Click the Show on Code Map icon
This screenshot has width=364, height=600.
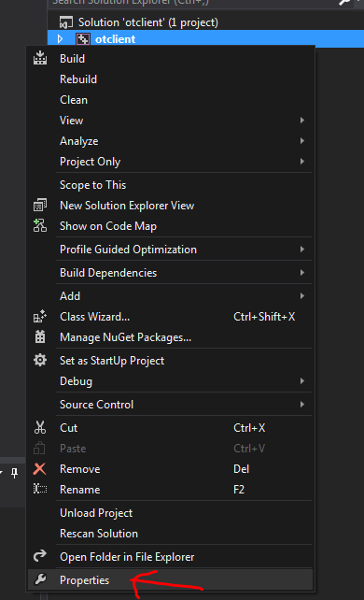click(40, 226)
